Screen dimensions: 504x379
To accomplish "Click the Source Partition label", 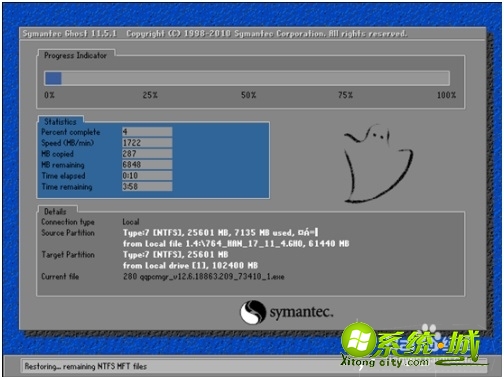I will [x=68, y=233].
